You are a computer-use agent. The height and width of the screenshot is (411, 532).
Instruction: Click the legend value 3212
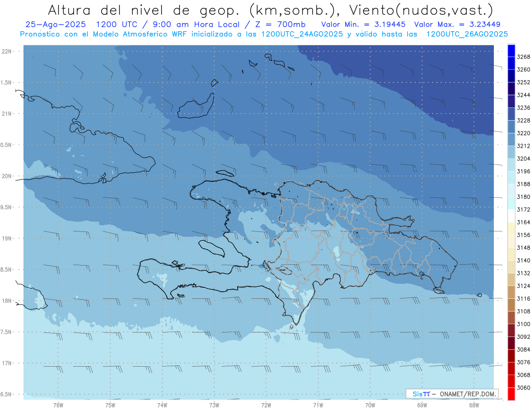(x=524, y=146)
